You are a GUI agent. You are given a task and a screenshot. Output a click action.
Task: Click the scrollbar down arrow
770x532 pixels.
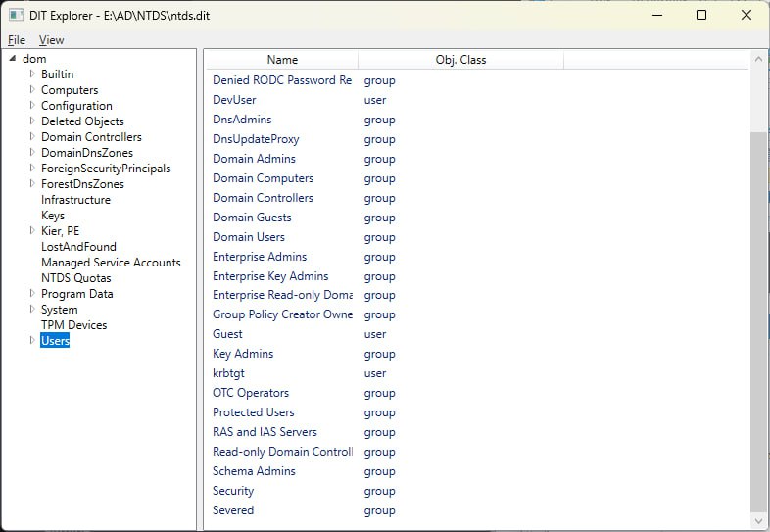758,521
